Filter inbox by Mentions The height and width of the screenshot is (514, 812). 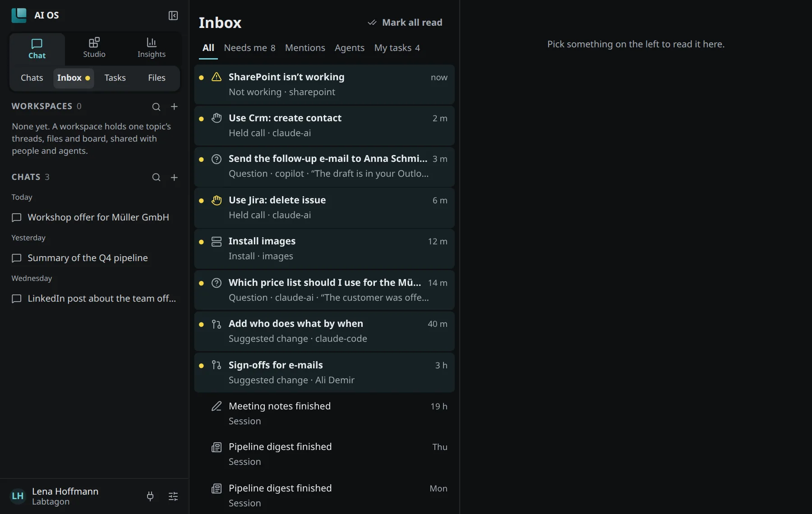pyautogui.click(x=305, y=48)
